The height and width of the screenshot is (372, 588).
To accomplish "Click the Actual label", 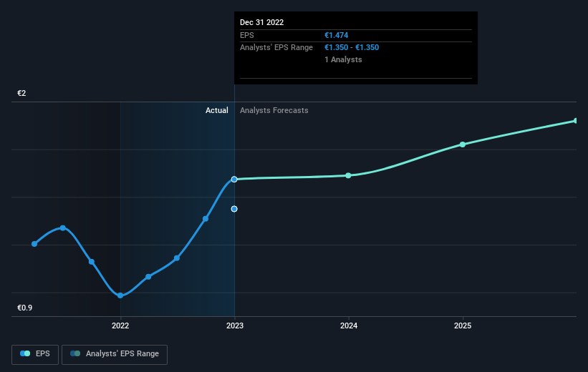I will [217, 110].
